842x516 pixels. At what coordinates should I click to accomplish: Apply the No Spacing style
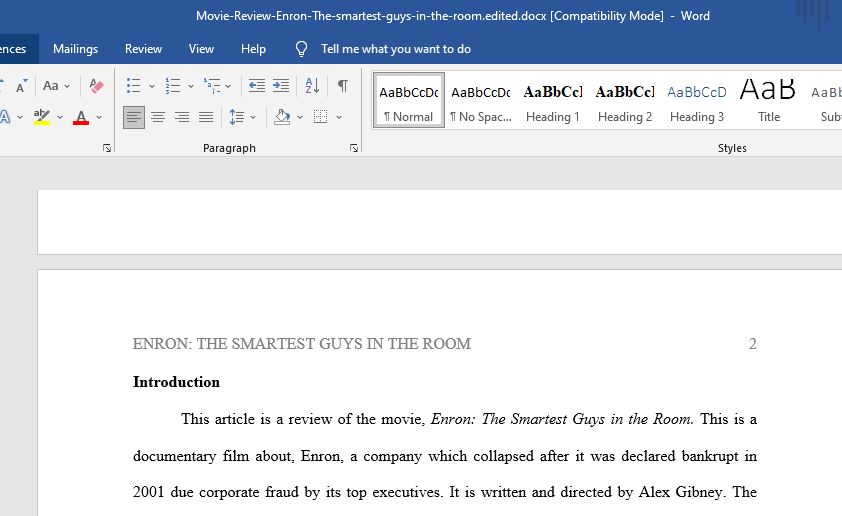pos(481,100)
